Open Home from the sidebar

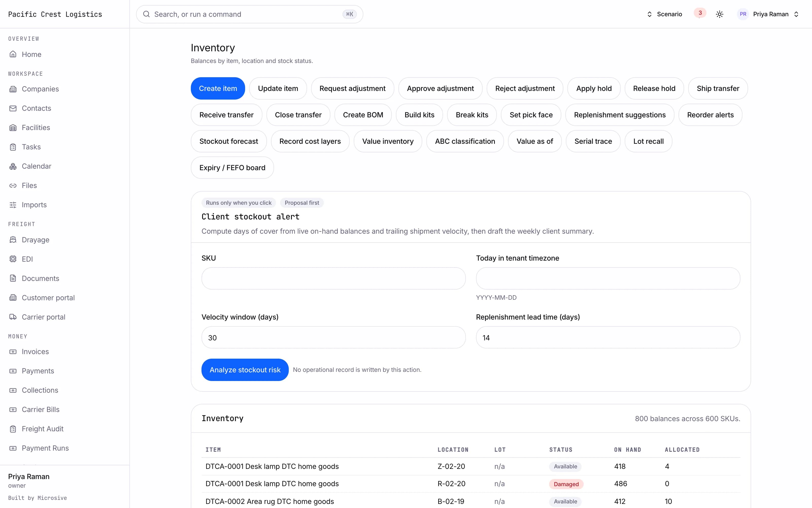[x=31, y=54]
